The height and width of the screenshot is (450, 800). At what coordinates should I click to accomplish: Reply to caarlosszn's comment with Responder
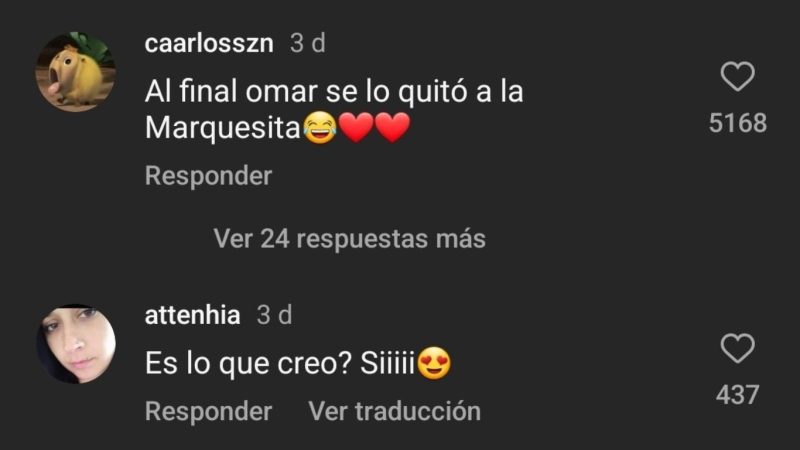click(208, 176)
